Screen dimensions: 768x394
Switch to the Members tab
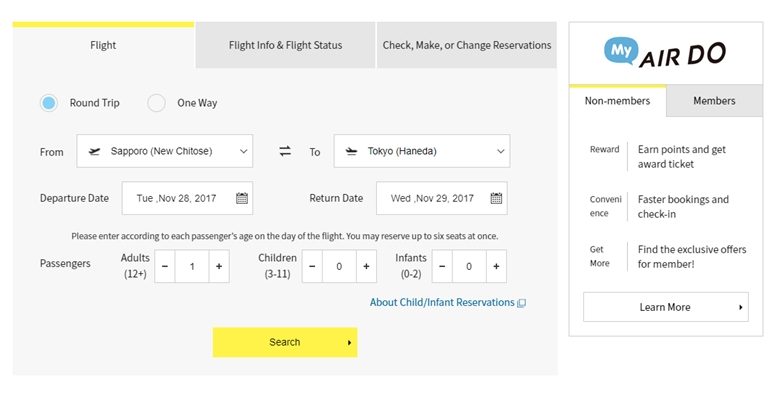(715, 101)
